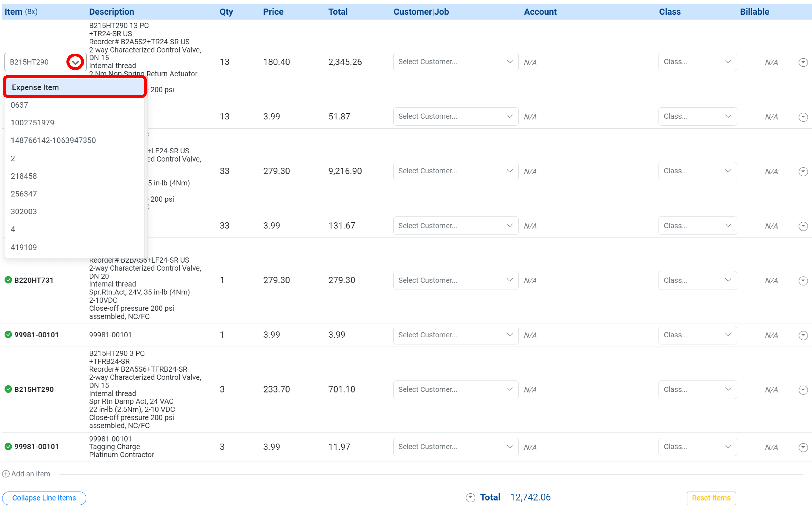Click green check icon beside B215HT290 3 PC row
The width and height of the screenshot is (812, 514).
(8, 389)
